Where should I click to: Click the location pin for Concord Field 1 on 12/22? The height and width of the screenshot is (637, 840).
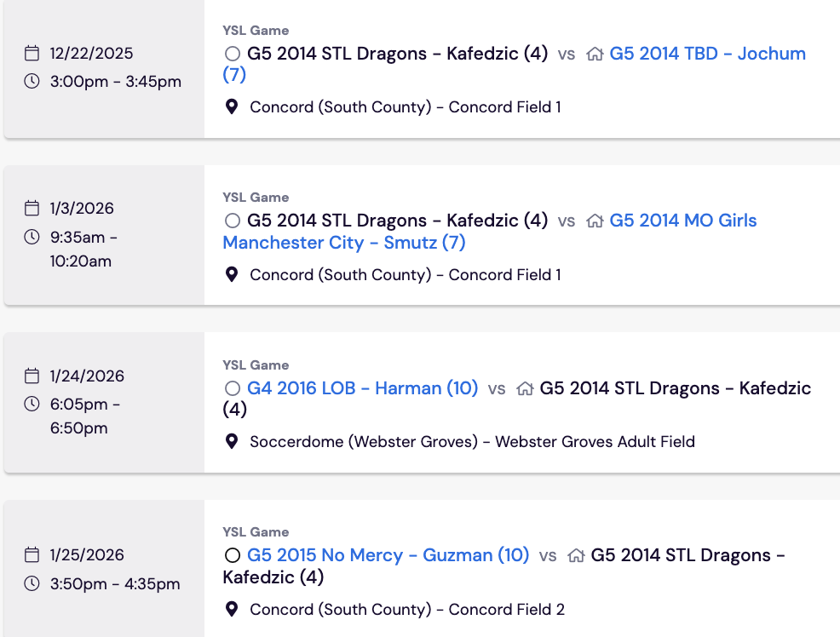tap(232, 107)
